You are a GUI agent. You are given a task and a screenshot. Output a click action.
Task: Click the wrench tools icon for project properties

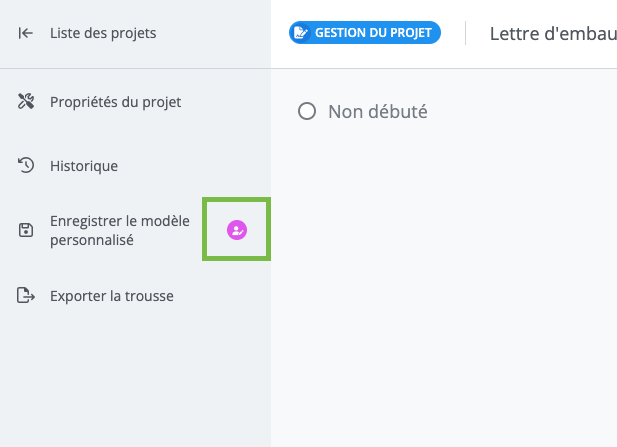coord(26,101)
